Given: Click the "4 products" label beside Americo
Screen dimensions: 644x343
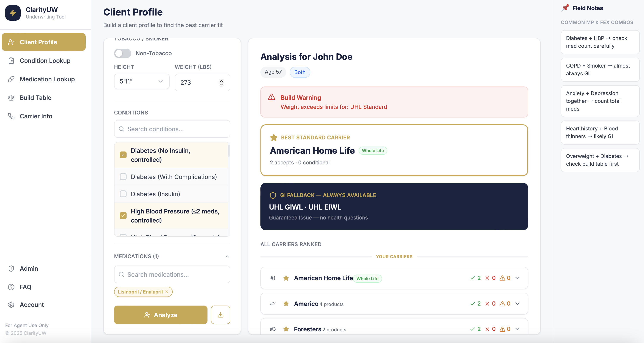Looking at the screenshot, I should point(331,304).
